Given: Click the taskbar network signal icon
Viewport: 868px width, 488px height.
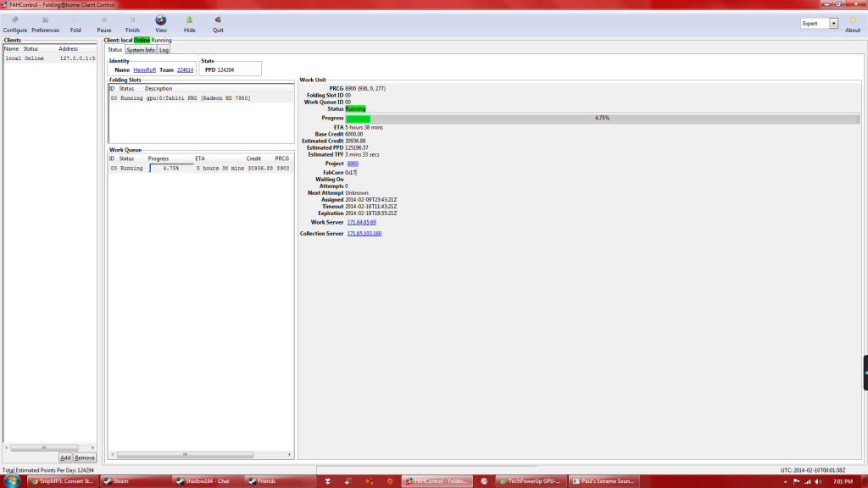Looking at the screenshot, I should [x=808, y=481].
